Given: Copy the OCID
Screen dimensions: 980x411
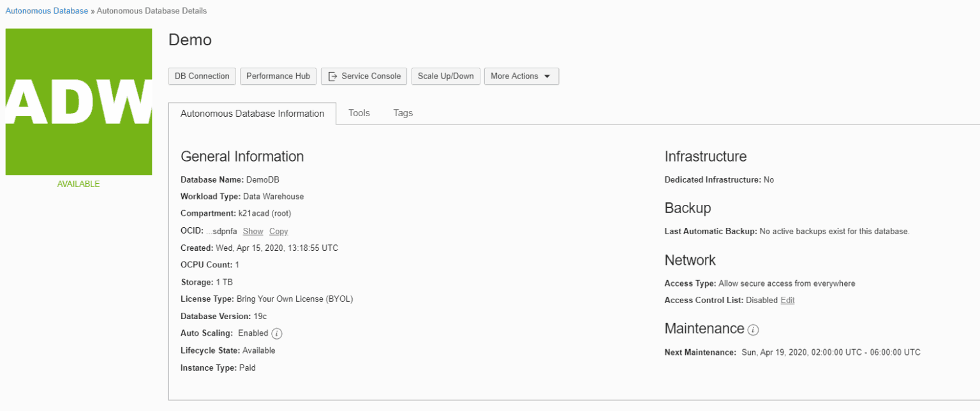Looking at the screenshot, I should 278,231.
